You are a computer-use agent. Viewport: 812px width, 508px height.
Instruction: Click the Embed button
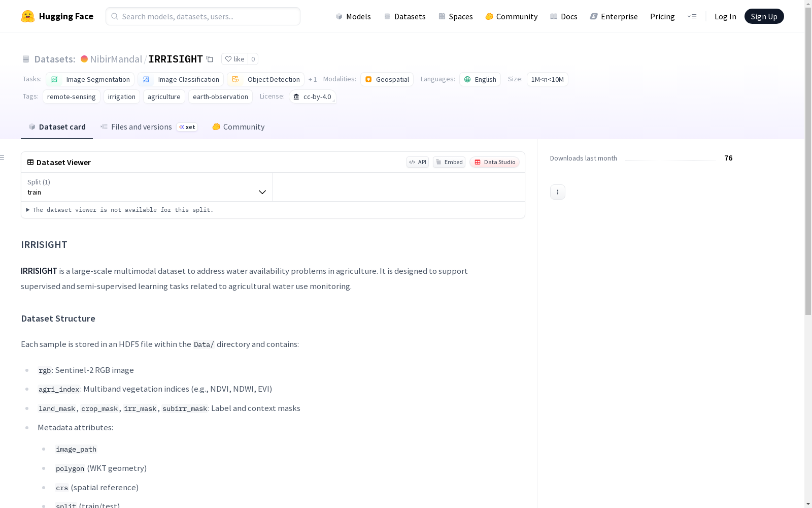449,162
